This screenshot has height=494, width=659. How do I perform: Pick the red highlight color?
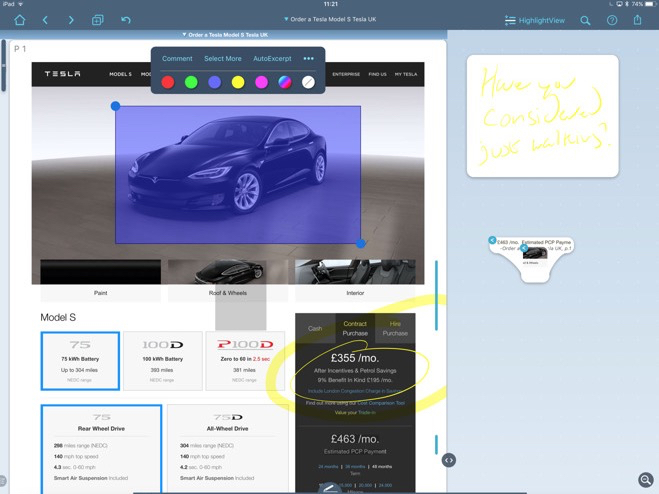[x=168, y=82]
